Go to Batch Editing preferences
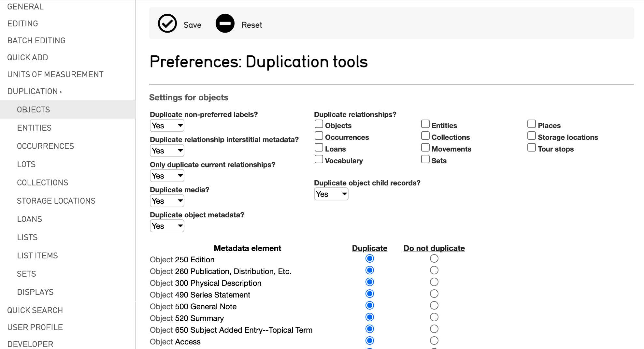 point(36,41)
